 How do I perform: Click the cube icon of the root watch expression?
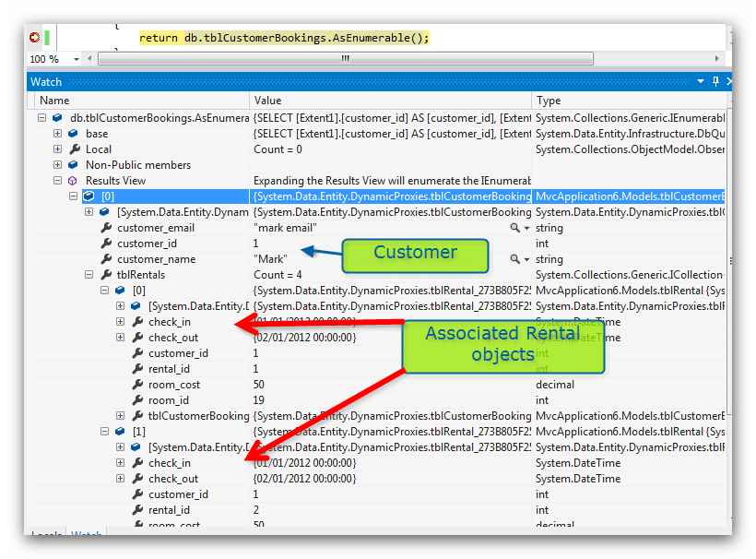(x=57, y=118)
